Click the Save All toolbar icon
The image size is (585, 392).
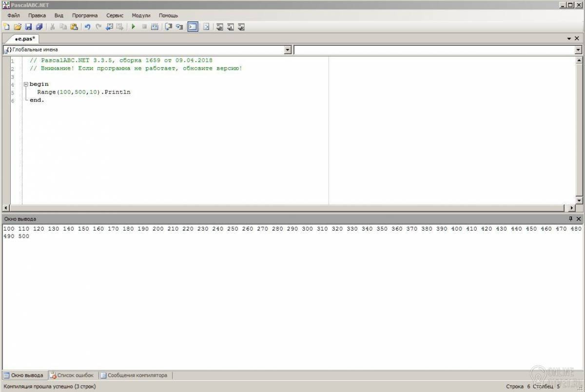point(39,27)
